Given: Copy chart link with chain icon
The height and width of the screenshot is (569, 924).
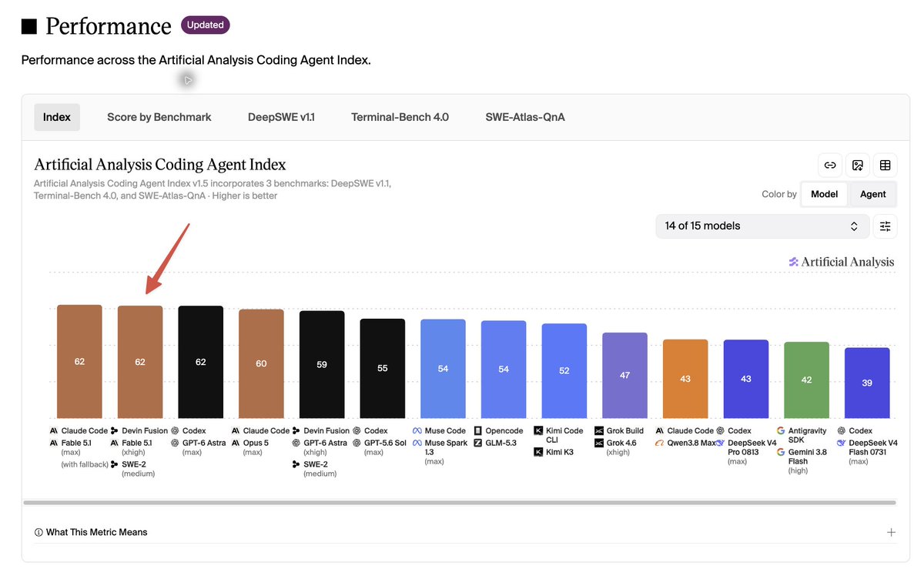Looking at the screenshot, I should tap(830, 165).
